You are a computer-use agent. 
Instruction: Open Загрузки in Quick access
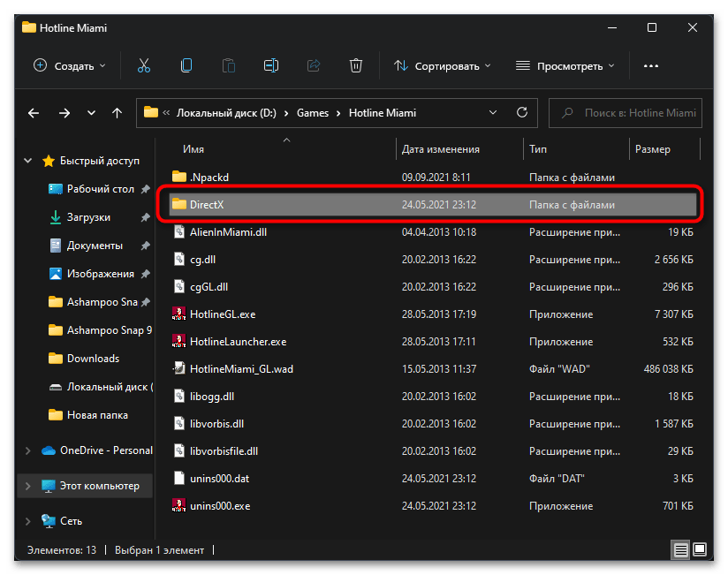(88, 217)
